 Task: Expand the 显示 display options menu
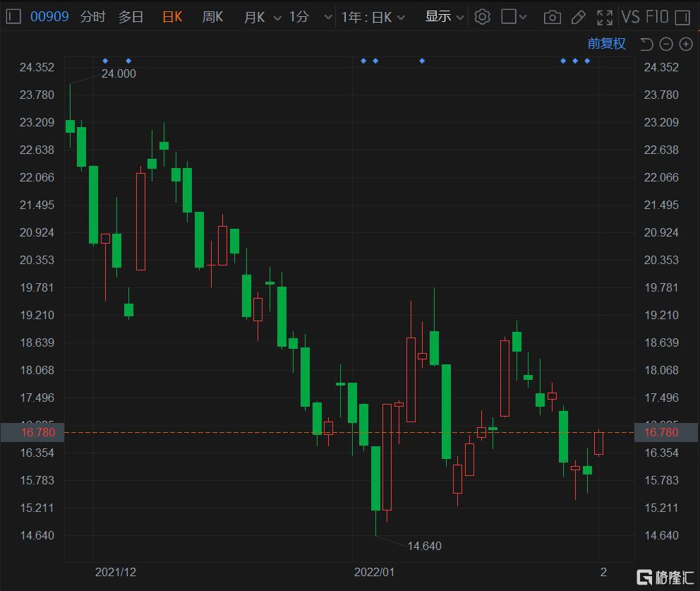(x=444, y=17)
